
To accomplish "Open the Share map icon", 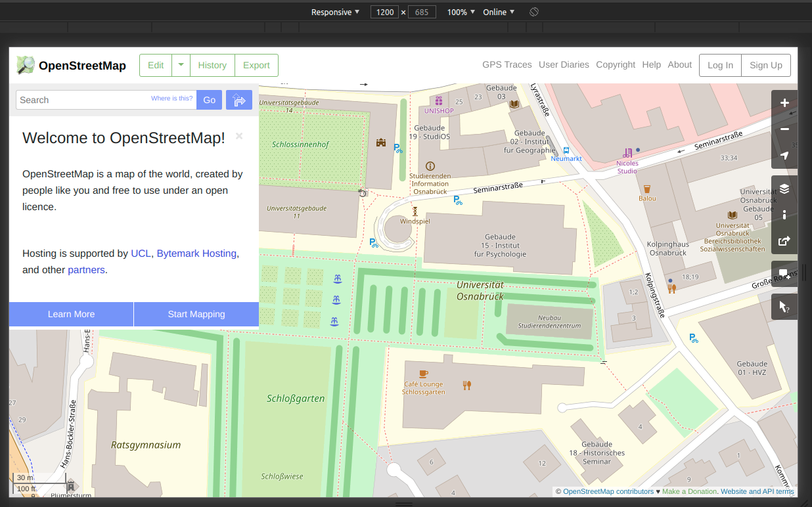I will 784,241.
